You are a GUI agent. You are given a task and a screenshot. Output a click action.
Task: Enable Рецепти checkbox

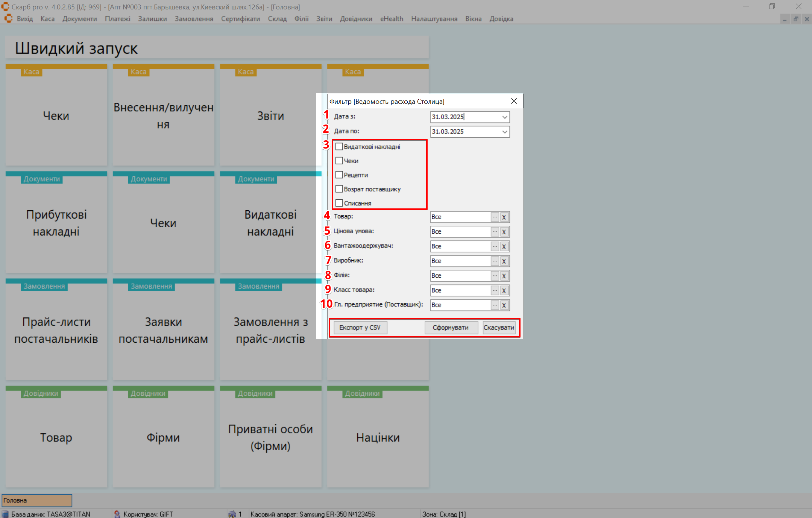(x=339, y=175)
